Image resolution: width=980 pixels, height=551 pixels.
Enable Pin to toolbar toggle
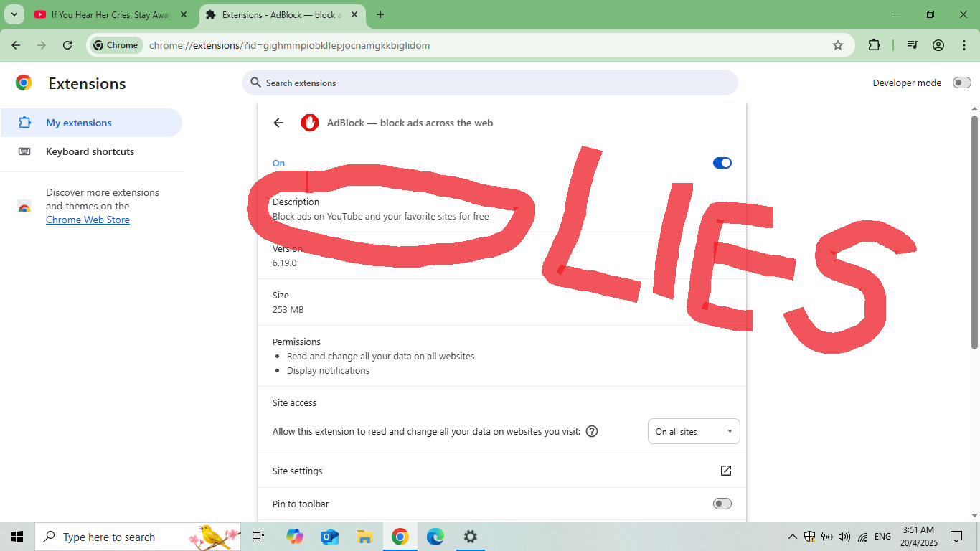[x=722, y=504]
